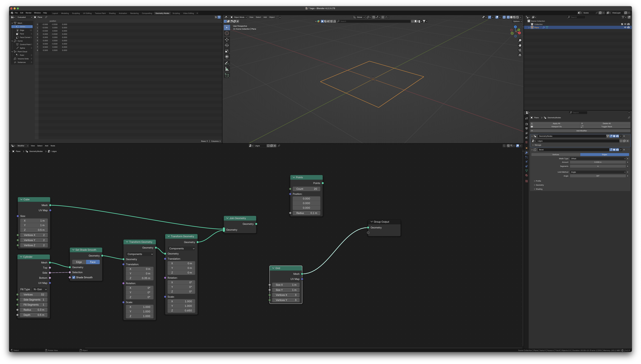Toggle the camera view icon in the viewport
This screenshot has height=364, width=641.
point(520,50)
